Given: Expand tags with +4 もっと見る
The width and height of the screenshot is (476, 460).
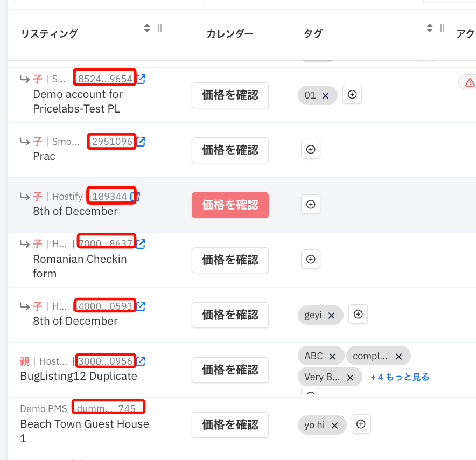Looking at the screenshot, I should (x=400, y=377).
